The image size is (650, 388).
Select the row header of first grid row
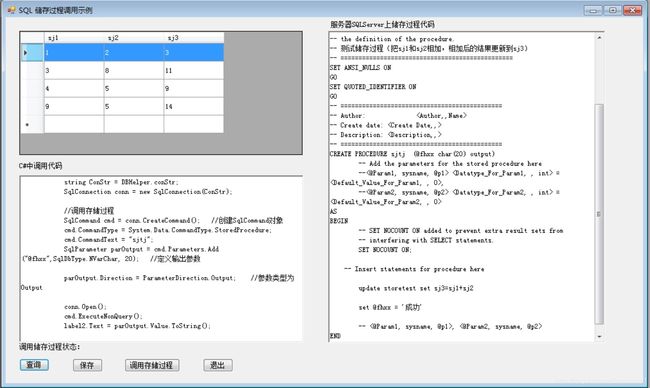click(32, 53)
